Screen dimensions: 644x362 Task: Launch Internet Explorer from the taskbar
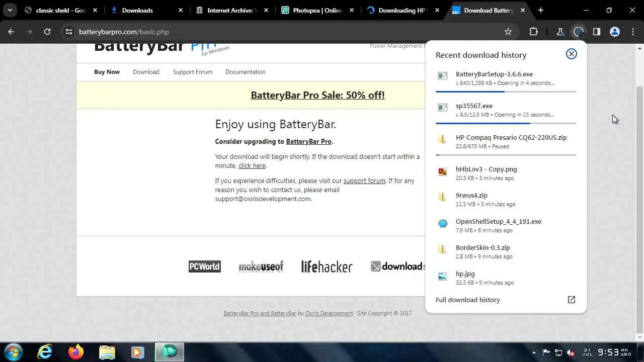tap(45, 352)
